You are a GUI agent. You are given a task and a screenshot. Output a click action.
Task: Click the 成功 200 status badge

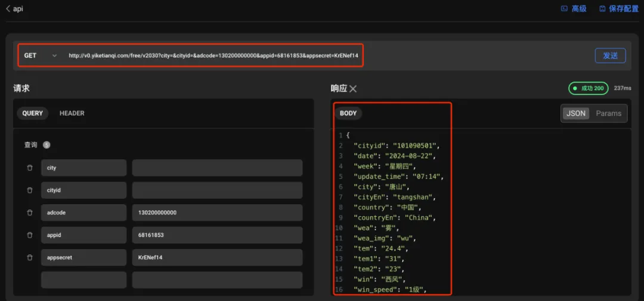[x=588, y=88]
